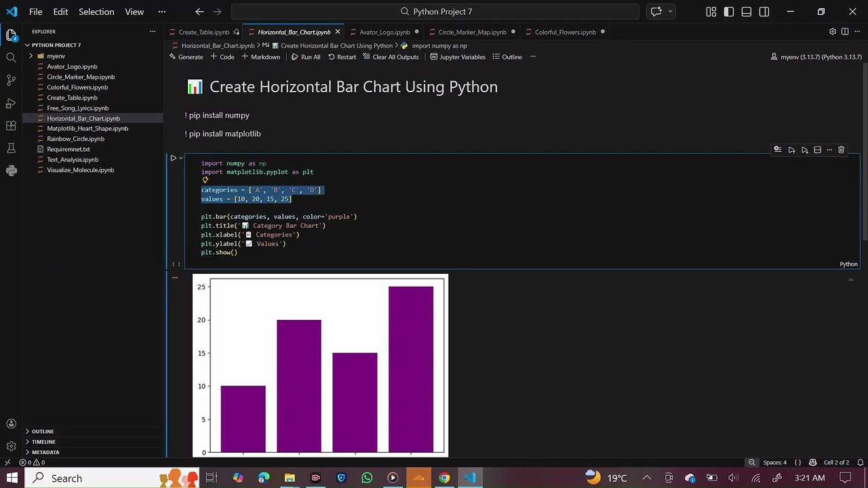
Task: Switch to the Circle_Marker_Map.ipynb tab
Action: 472,32
